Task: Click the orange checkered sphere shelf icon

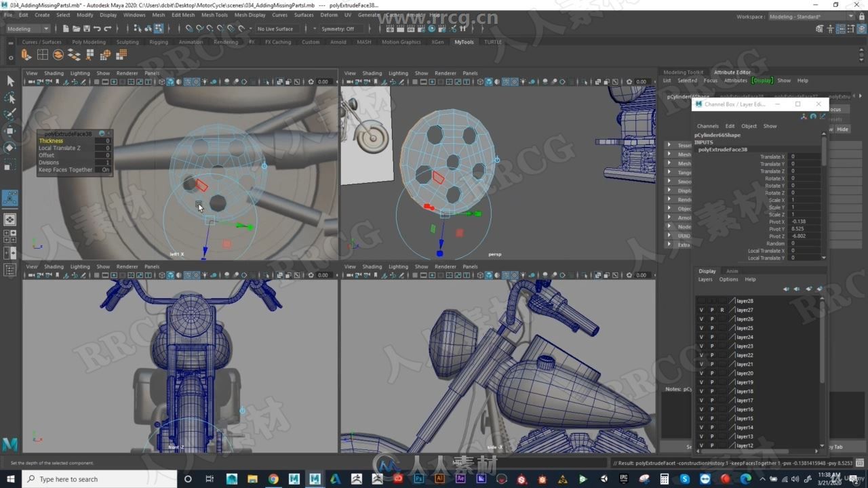Action: 106,55
